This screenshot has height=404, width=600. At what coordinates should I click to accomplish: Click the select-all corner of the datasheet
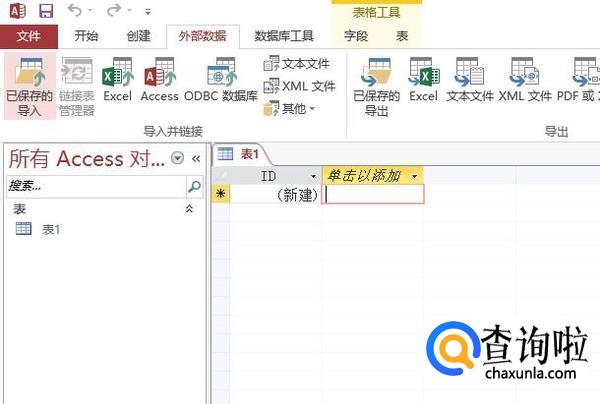coord(221,176)
